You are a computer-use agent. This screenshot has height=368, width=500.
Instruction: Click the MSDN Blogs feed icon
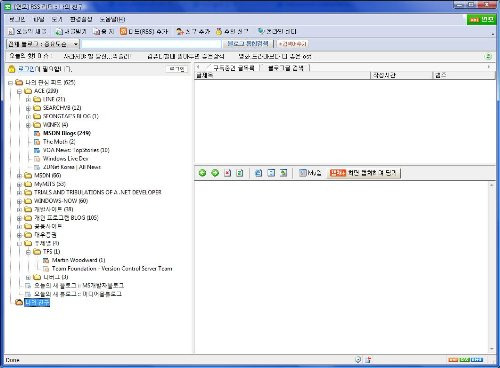[37, 133]
